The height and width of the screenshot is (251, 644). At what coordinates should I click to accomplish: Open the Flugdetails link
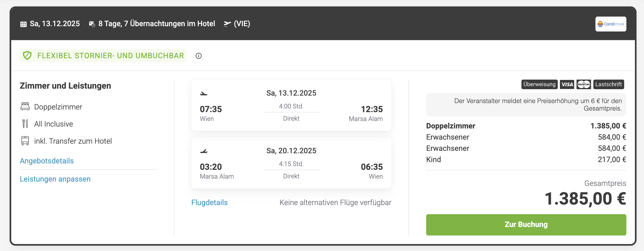[209, 202]
